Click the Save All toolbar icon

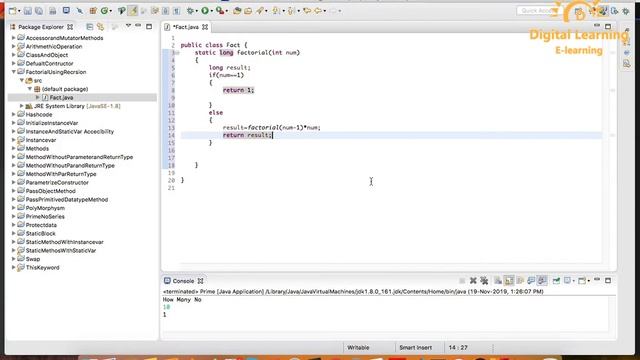(x=39, y=11)
